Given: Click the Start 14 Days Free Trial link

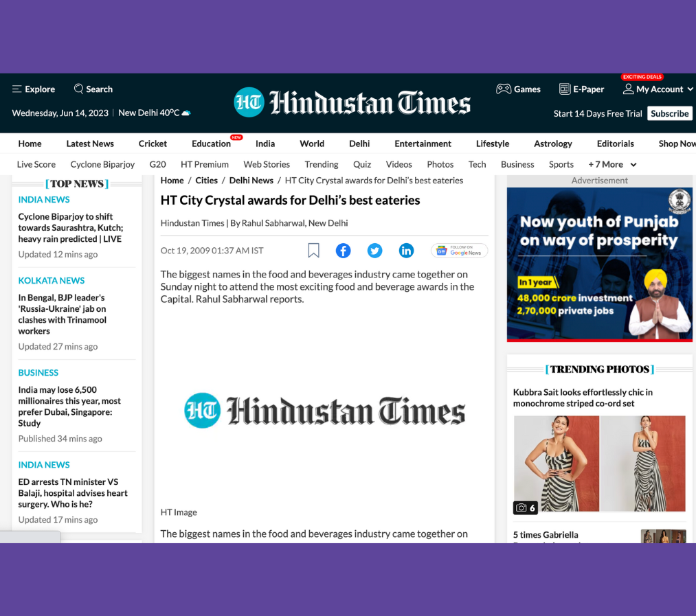Looking at the screenshot, I should [598, 113].
